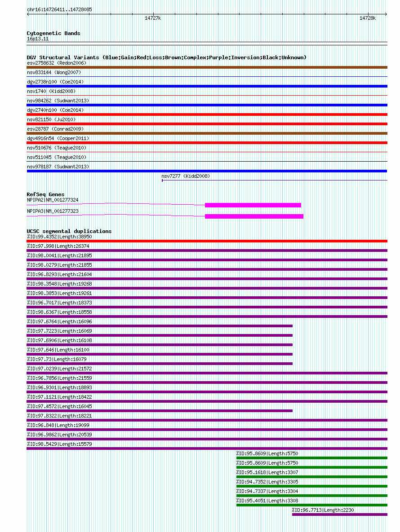
Task: Select the RefSeq Genes track title
Action: pyautogui.click(x=45, y=194)
